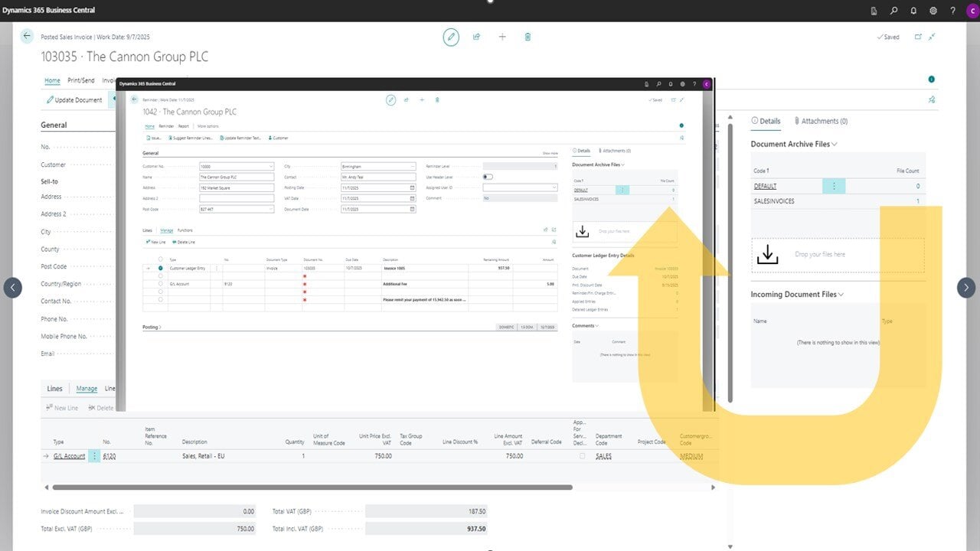The image size is (980, 551).
Task: Switch to Print/Send tab on Posted Sales Invoice
Action: click(x=81, y=80)
